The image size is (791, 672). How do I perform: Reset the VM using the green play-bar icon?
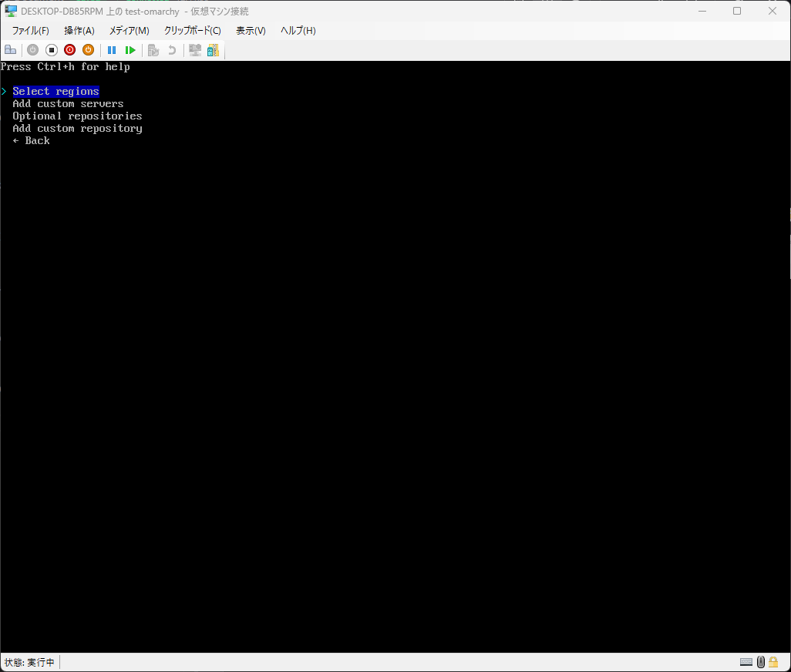[x=130, y=50]
